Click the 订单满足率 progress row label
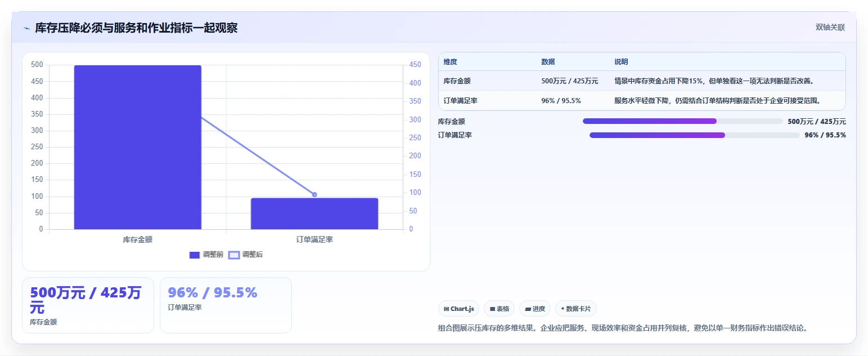Viewport: 868px width, 356px height. (455, 135)
